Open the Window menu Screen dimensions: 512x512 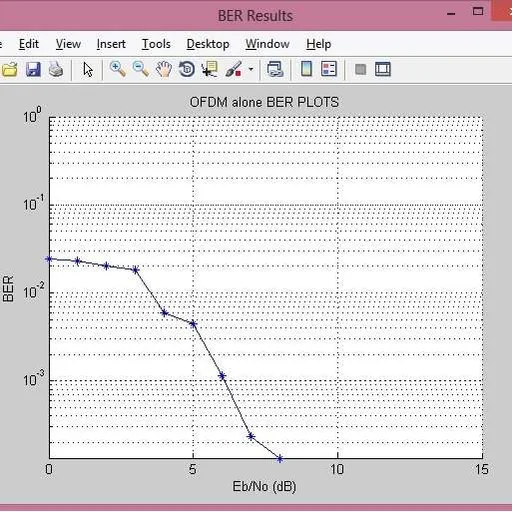pyautogui.click(x=267, y=44)
